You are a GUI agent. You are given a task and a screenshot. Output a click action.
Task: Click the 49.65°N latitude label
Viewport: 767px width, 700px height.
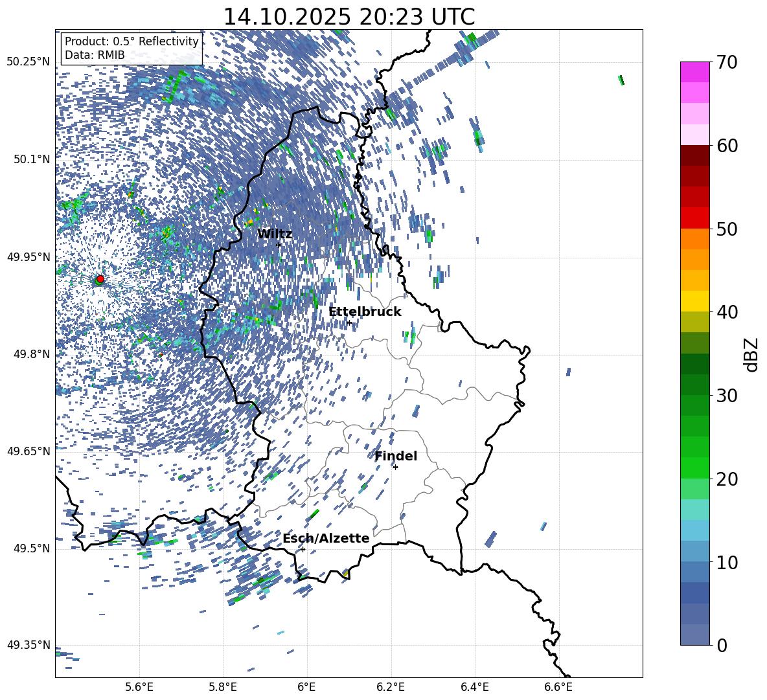click(29, 451)
